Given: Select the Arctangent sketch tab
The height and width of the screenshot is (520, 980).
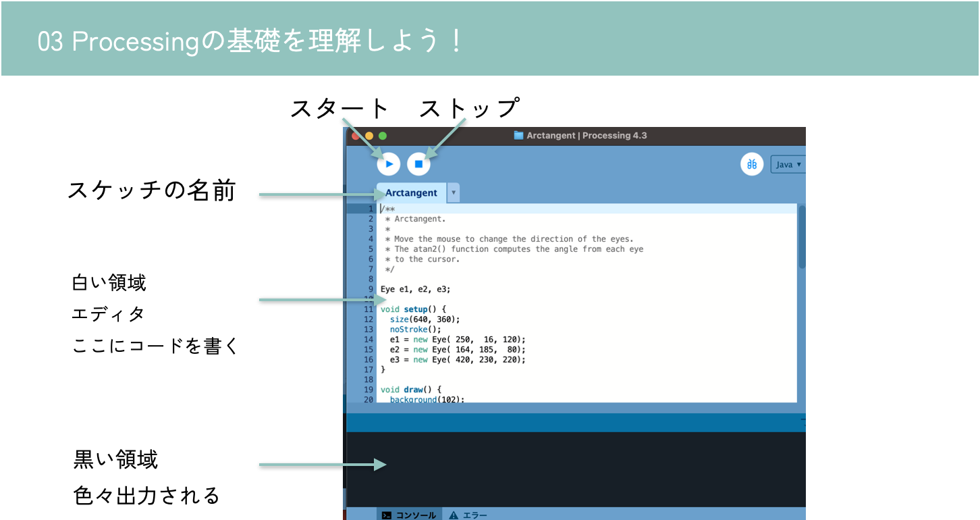Looking at the screenshot, I should pos(410,192).
